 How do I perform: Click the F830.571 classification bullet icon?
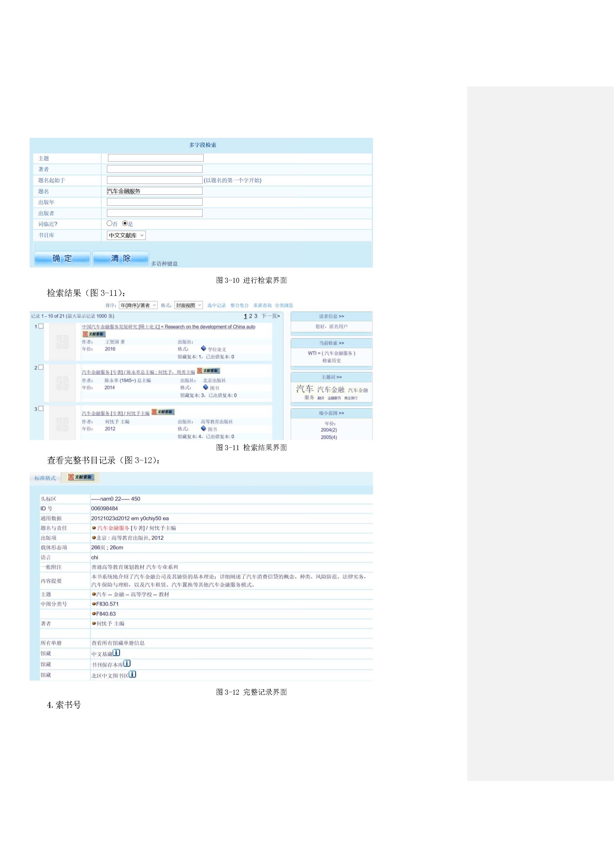click(x=94, y=604)
